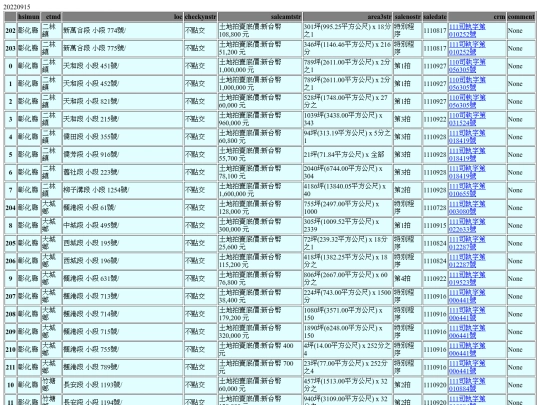Click the loc cell ending 1254號
The width and height of the screenshot is (540, 405).
(123, 190)
